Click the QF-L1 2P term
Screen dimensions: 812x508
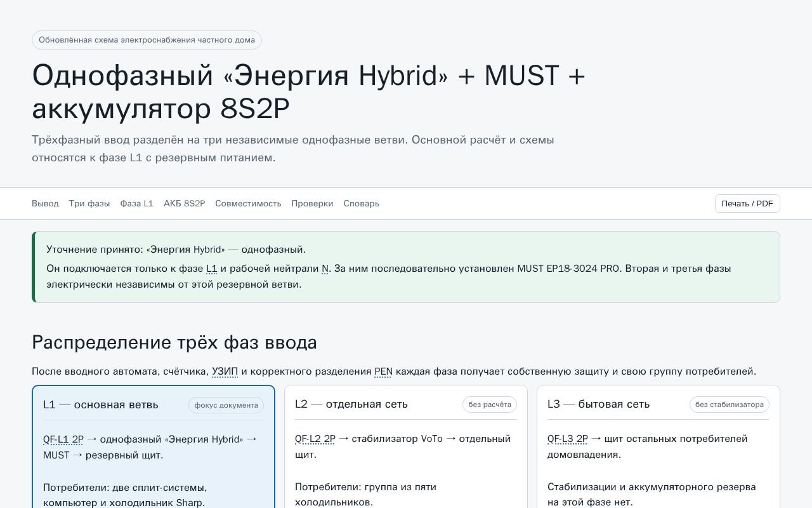click(63, 439)
